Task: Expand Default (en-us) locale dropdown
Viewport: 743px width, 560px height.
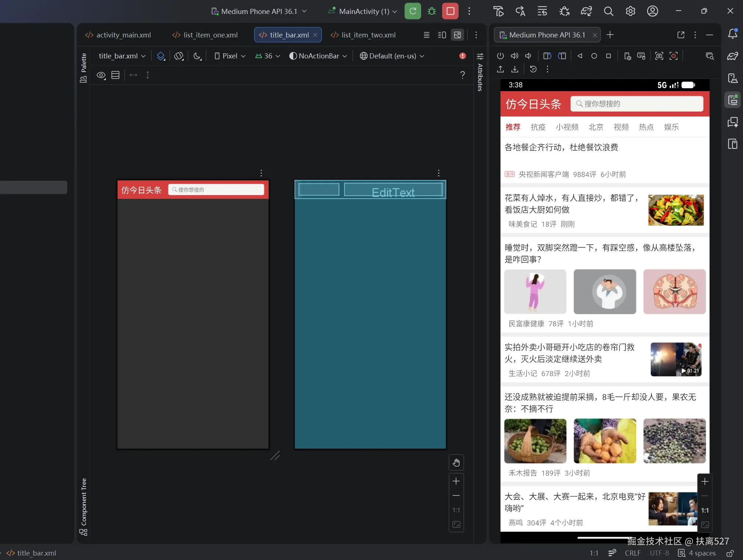Action: 392,56
